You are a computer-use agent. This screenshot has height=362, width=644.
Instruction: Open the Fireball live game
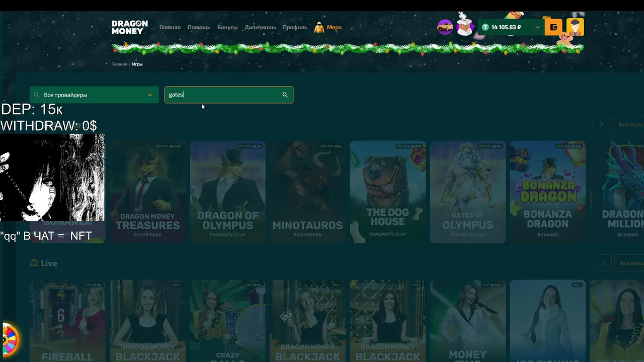point(67,321)
